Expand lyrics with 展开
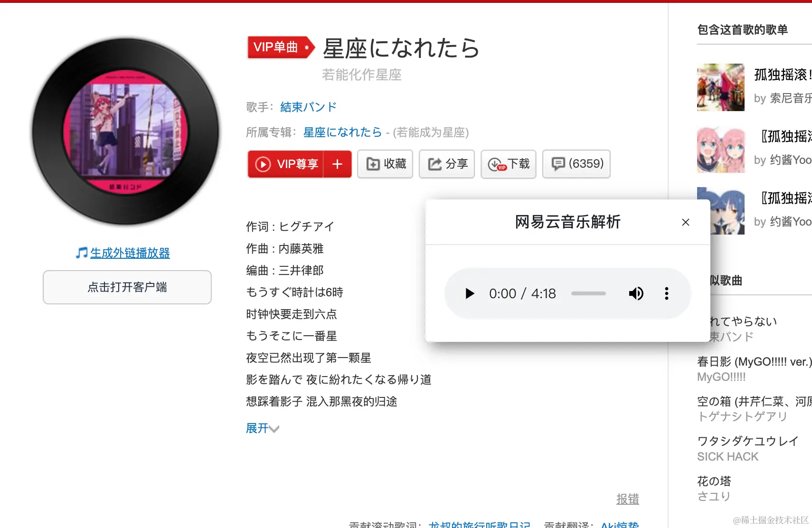 pyautogui.click(x=262, y=428)
